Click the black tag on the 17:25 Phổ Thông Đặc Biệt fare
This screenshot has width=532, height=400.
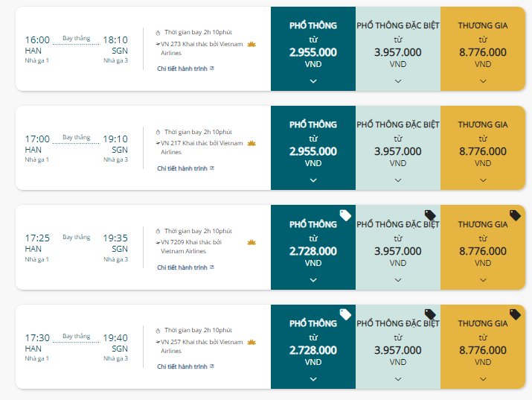pos(430,215)
